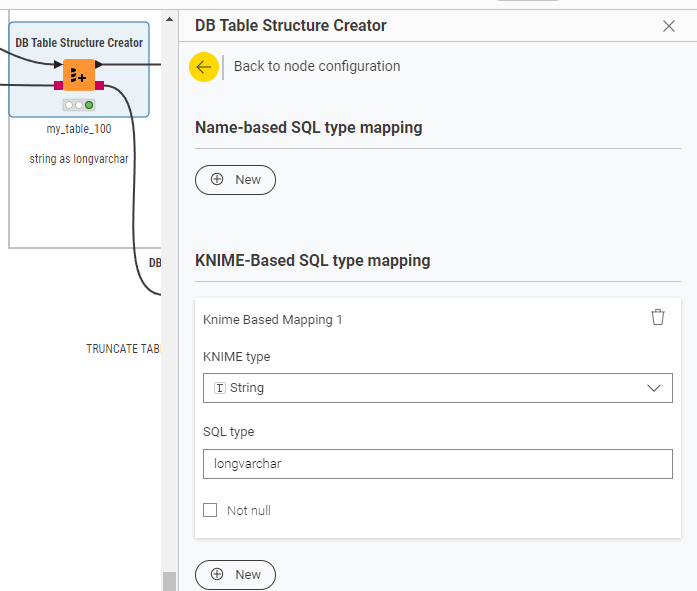Viewport: 697px width, 591px height.
Task: Click into the SQL type longvarchar field
Action: click(x=437, y=464)
